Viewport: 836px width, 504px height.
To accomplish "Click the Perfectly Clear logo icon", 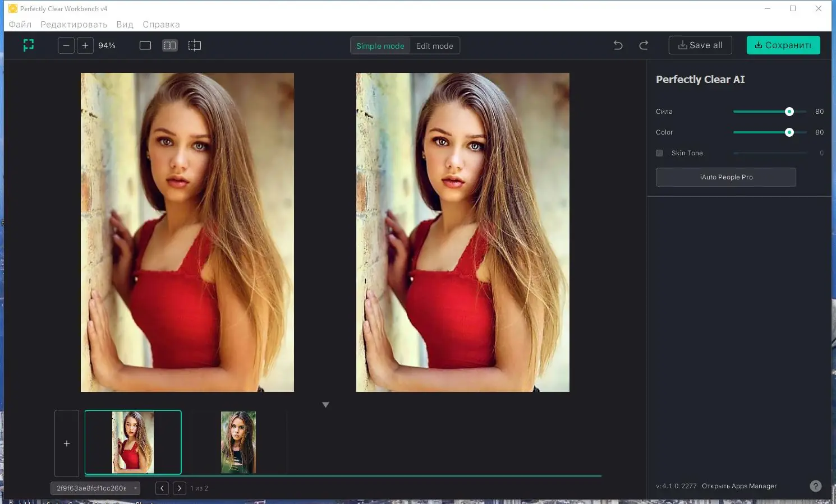I will tap(29, 45).
